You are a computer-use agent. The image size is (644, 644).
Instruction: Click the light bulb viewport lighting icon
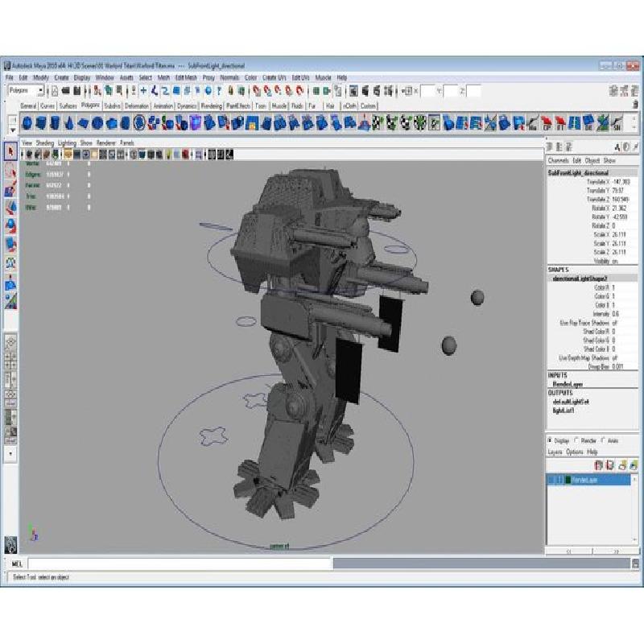(168, 155)
